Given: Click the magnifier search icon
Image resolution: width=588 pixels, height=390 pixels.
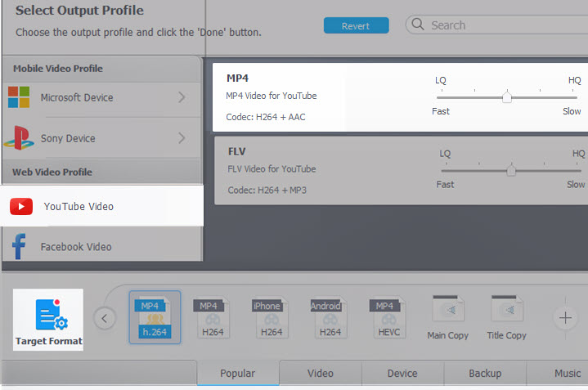Looking at the screenshot, I should [418, 25].
